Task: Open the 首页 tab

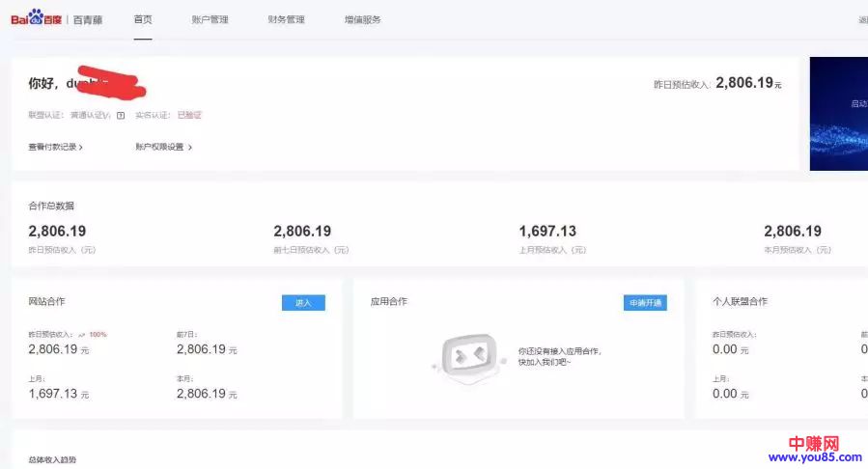Action: (143, 19)
